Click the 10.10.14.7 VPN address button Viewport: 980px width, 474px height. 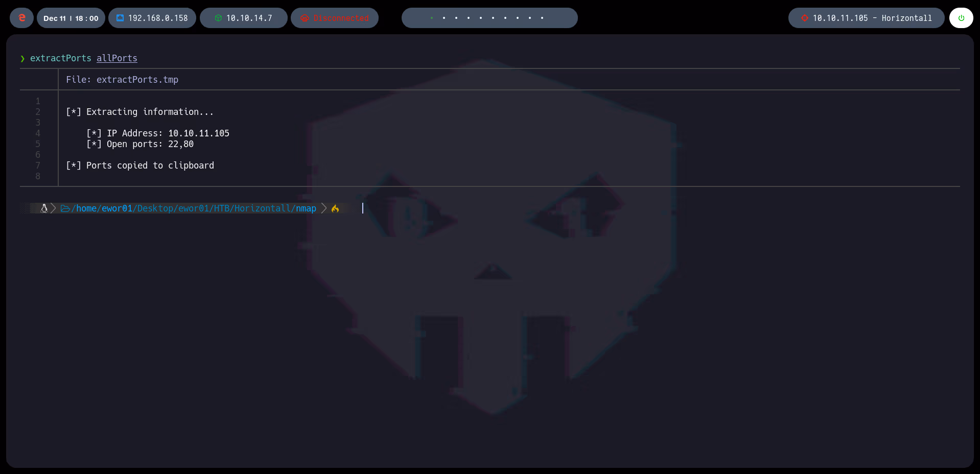243,18
